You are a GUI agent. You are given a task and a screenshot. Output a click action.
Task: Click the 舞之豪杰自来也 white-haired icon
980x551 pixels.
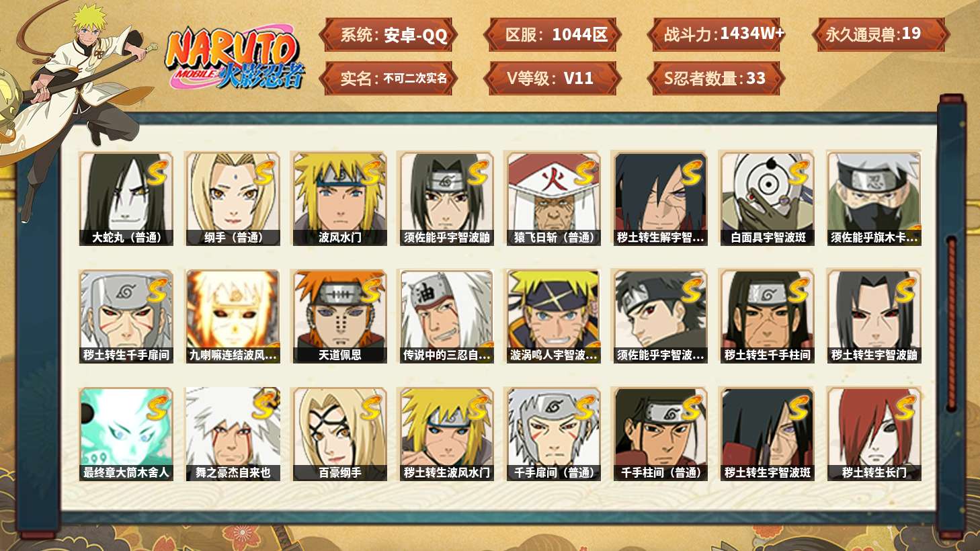click(x=233, y=434)
